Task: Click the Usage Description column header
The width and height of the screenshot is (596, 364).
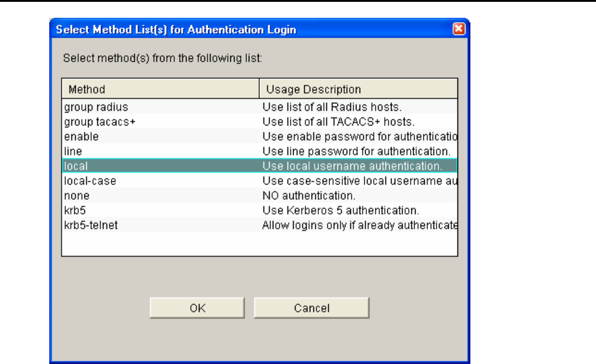Action: coord(358,89)
